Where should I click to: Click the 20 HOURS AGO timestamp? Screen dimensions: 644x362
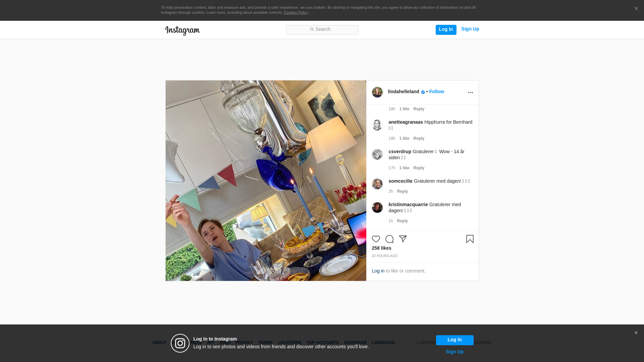click(385, 256)
